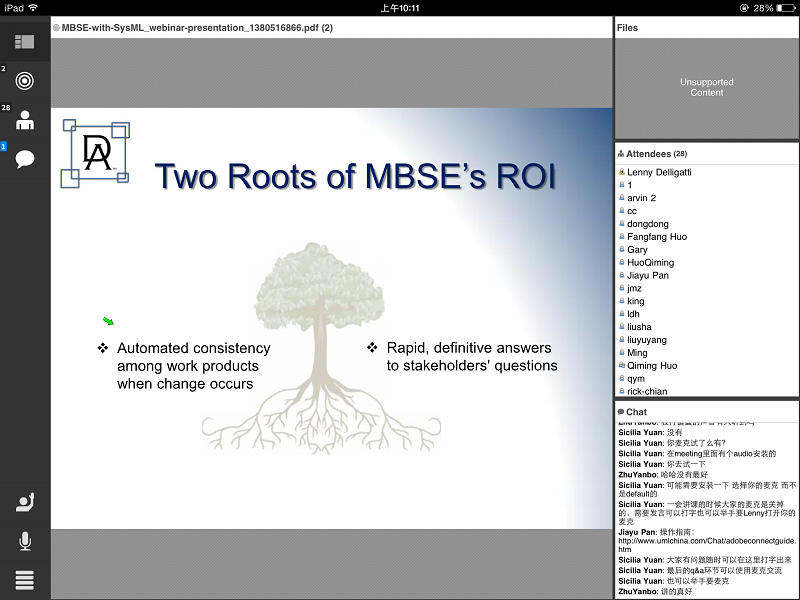Open the umlchina adobeconnectguide link in chat
Screen dimensions: 800x600
point(707,545)
